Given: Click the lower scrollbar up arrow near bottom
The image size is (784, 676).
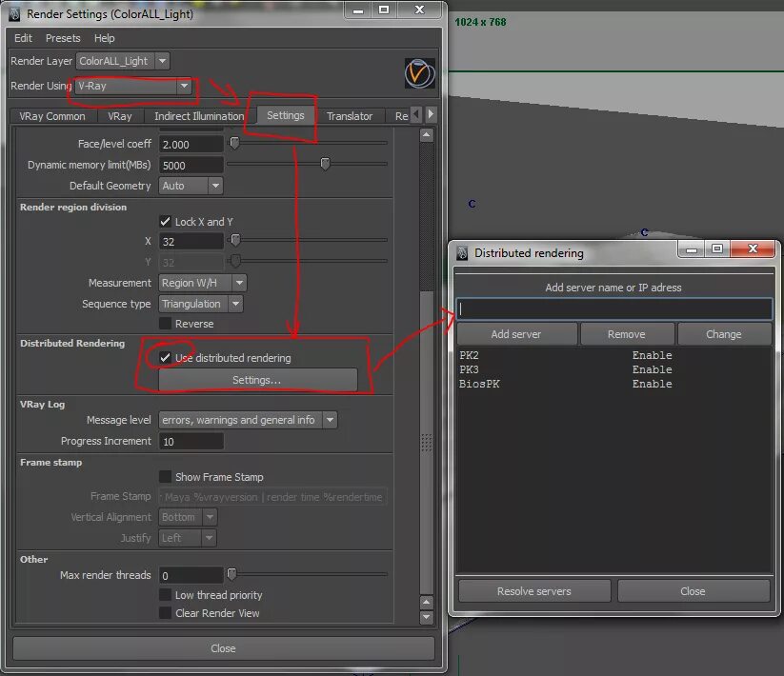Looking at the screenshot, I should pos(426,602).
